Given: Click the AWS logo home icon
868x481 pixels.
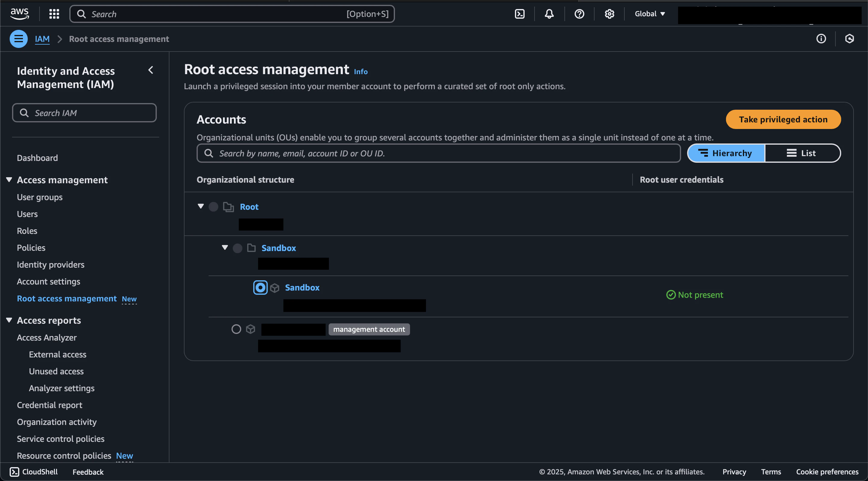Looking at the screenshot, I should click(20, 14).
